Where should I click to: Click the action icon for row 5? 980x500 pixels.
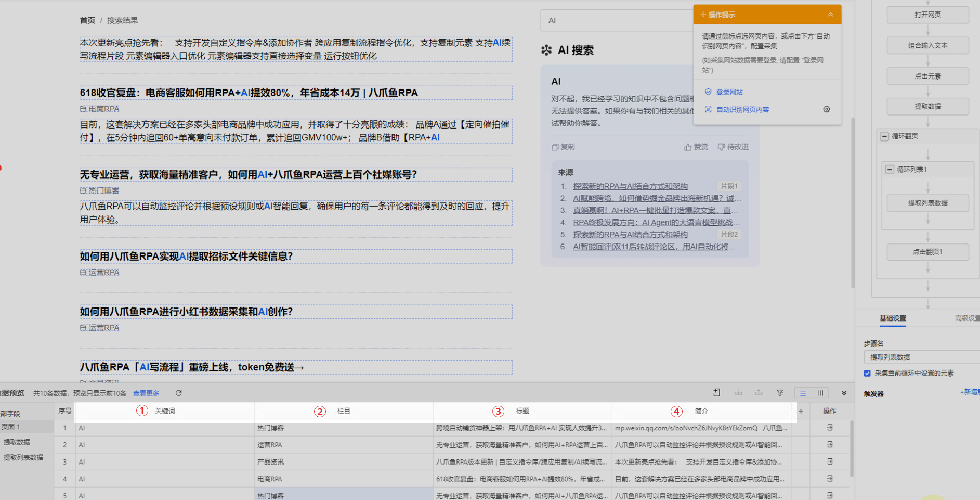click(x=830, y=495)
